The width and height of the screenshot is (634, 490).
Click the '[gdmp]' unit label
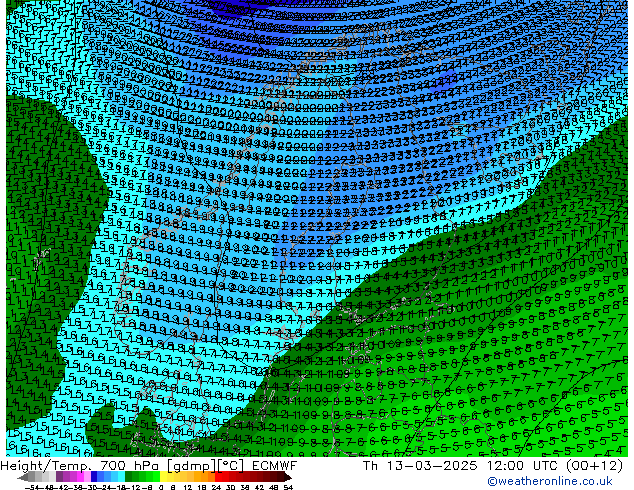tap(192, 466)
